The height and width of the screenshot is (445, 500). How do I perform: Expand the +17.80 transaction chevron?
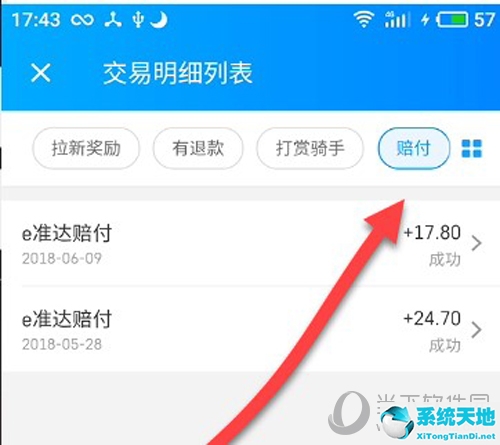(477, 243)
